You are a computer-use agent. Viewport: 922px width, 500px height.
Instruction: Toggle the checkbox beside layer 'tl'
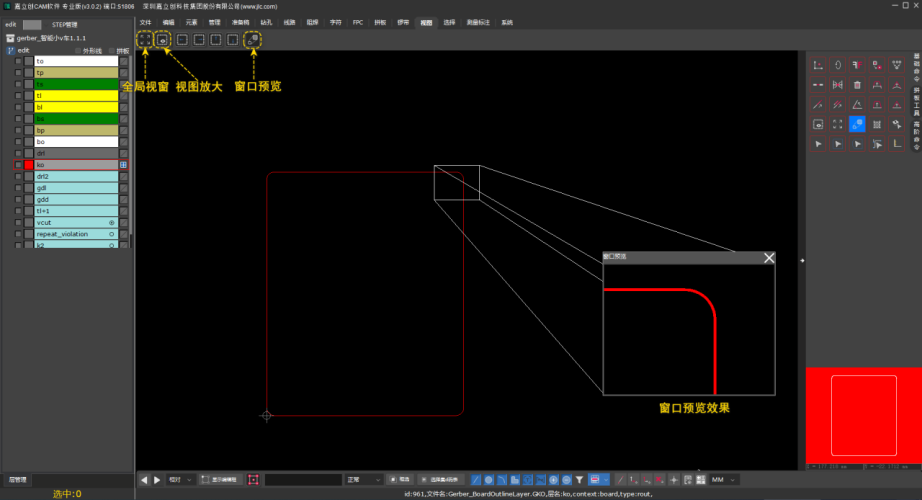18,96
